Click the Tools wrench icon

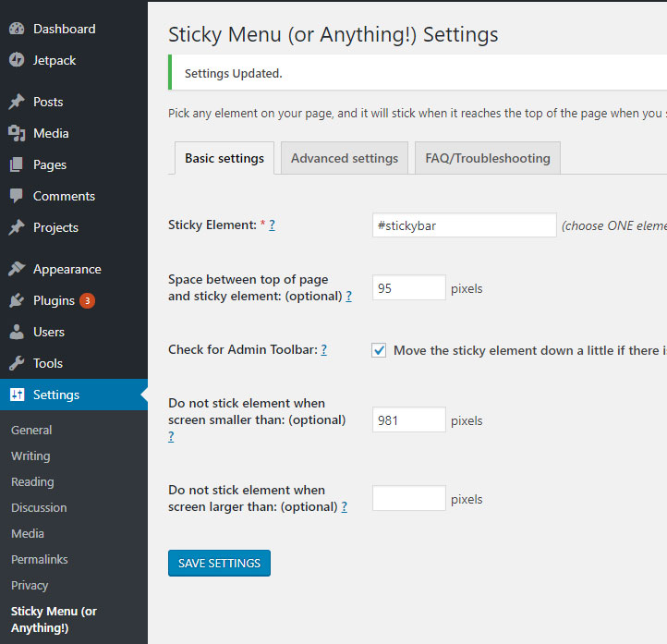pos(17,363)
